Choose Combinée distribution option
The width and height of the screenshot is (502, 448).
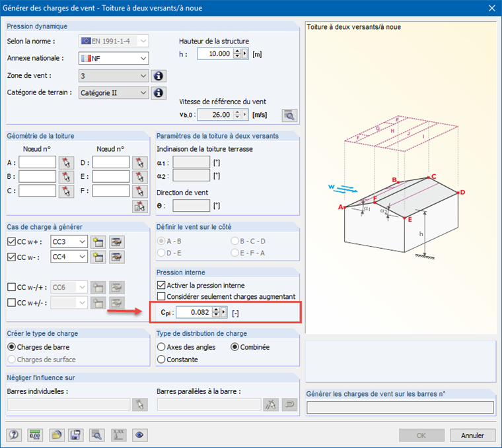tap(234, 347)
